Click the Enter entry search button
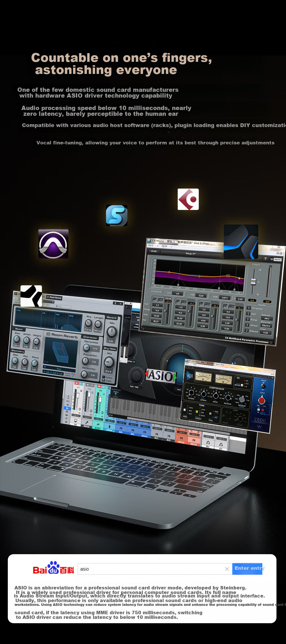The image size is (286, 644). click(247, 569)
